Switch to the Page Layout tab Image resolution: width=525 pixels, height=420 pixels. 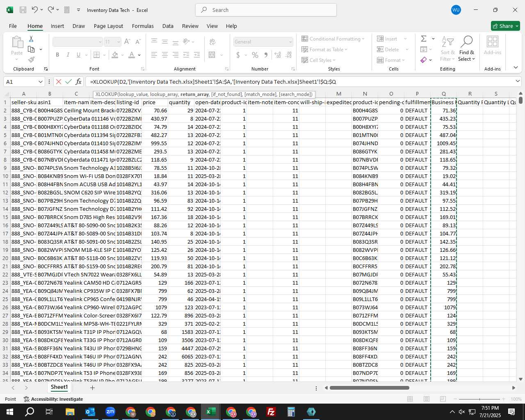click(108, 26)
